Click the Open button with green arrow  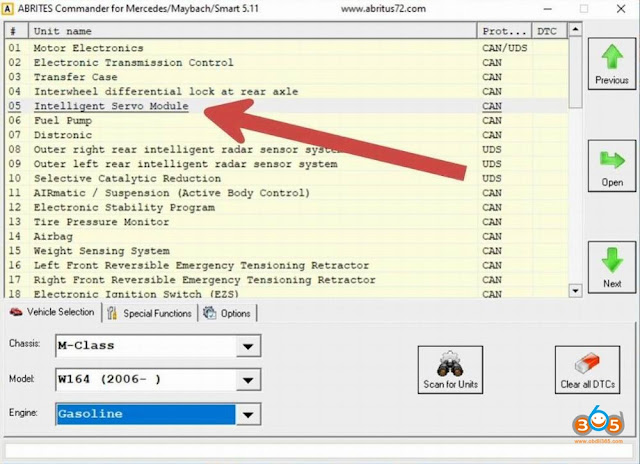611,166
